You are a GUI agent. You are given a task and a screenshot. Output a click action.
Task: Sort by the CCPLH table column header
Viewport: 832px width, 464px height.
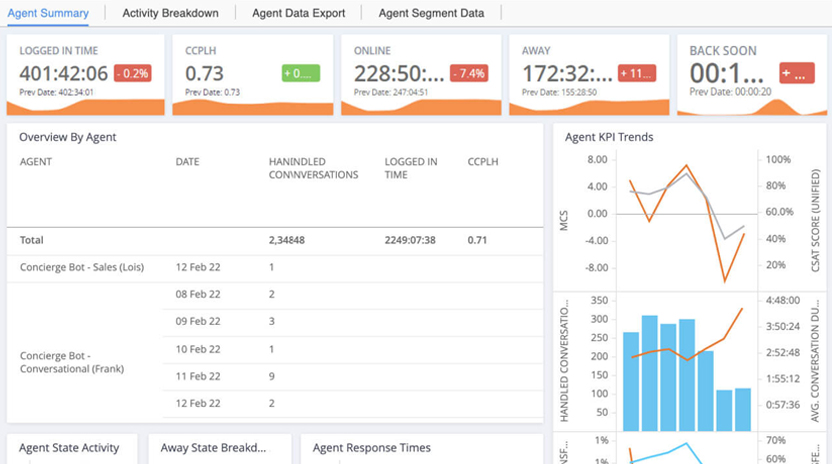483,162
